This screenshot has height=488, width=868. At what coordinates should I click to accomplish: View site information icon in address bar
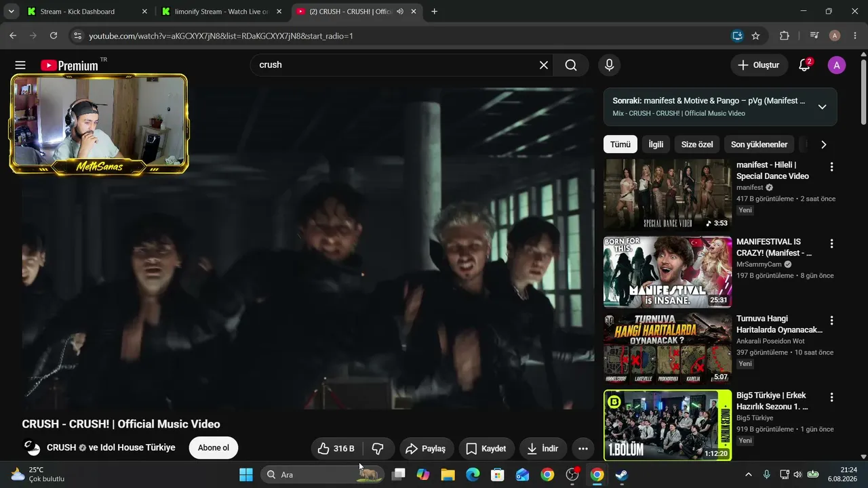pyautogui.click(x=77, y=36)
